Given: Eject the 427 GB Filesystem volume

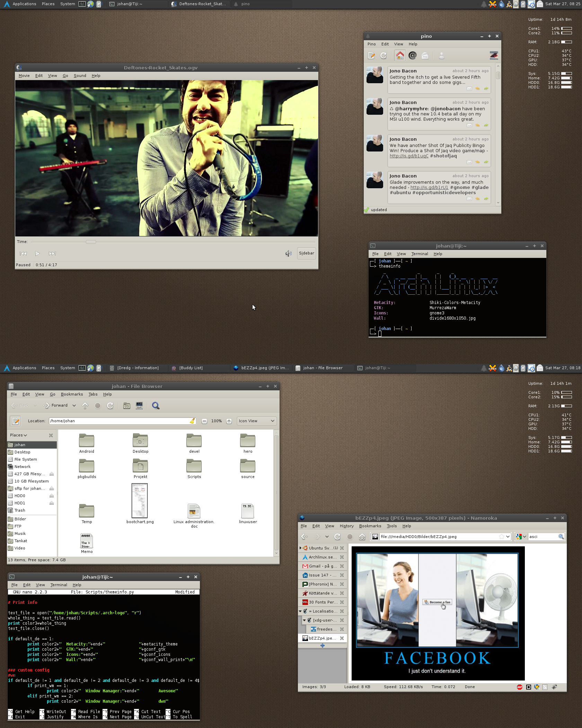Looking at the screenshot, I should click(x=52, y=474).
